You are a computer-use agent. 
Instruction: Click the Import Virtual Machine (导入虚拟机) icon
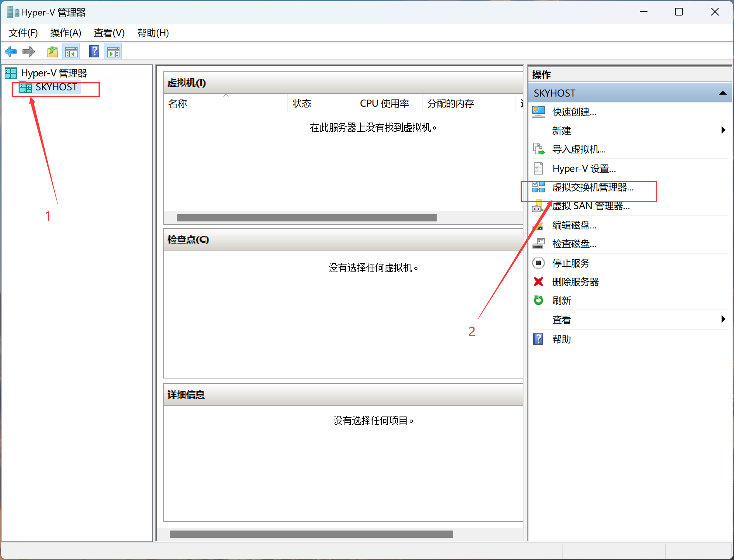[538, 149]
